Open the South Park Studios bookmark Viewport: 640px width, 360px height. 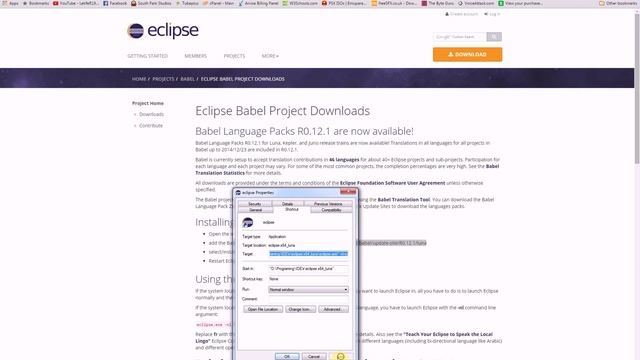(x=151, y=3)
